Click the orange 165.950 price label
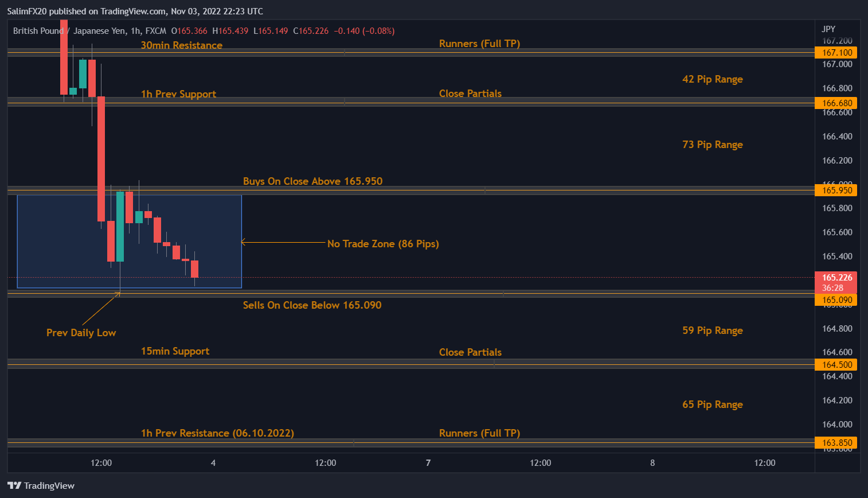The width and height of the screenshot is (868, 498). pos(835,189)
